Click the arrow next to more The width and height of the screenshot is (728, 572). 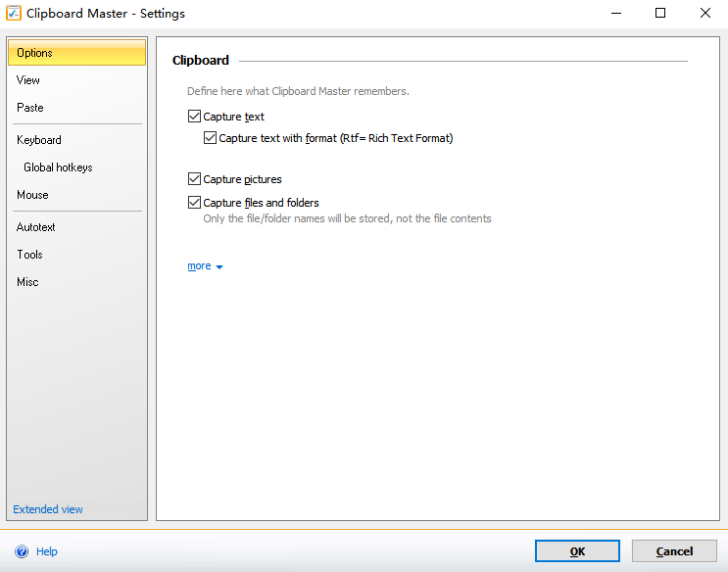click(219, 267)
